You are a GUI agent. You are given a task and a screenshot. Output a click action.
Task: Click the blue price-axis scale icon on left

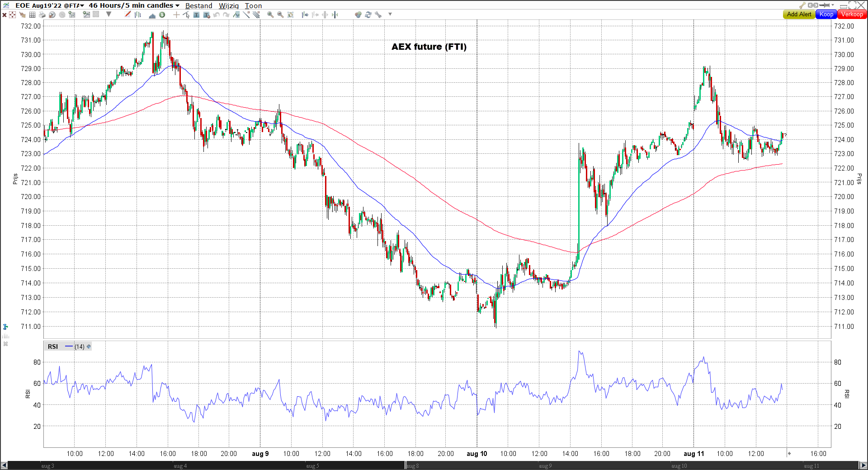(x=5, y=327)
